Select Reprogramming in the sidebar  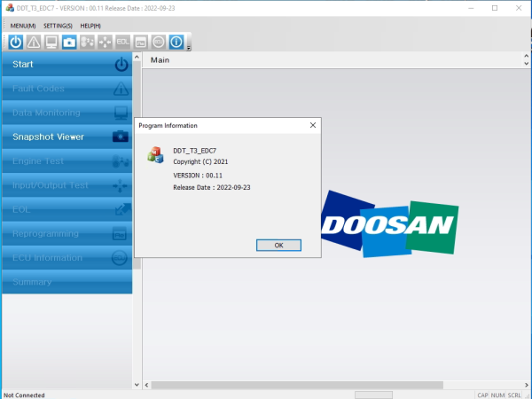pos(66,234)
